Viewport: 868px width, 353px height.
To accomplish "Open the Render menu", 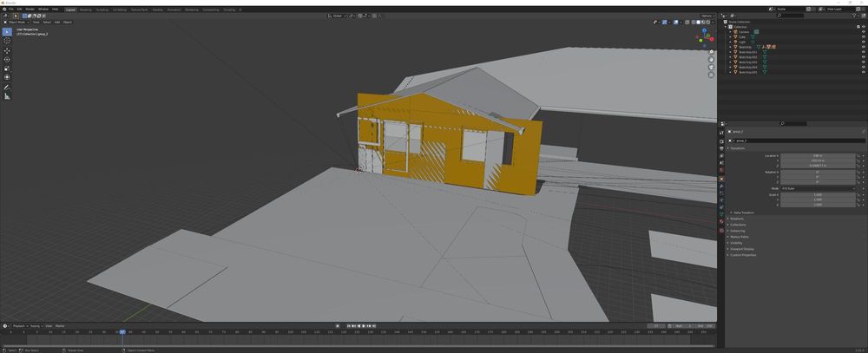I will tap(30, 9).
